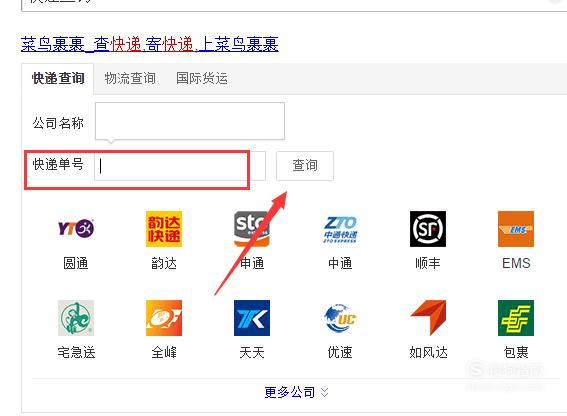
Task: Focus the 公司名称 input field
Action: tap(190, 121)
